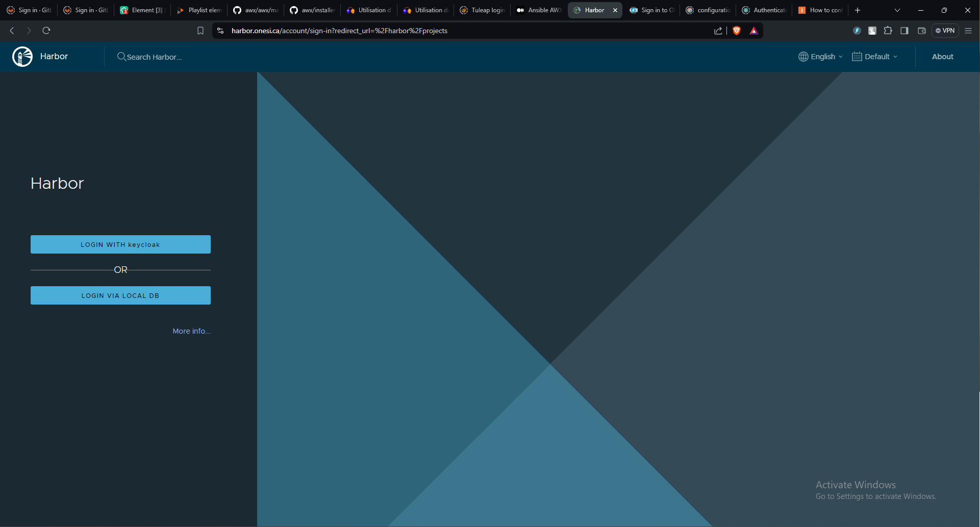Viewport: 980px width, 527px height.
Task: Open Brave Shields lion icon
Action: click(737, 31)
